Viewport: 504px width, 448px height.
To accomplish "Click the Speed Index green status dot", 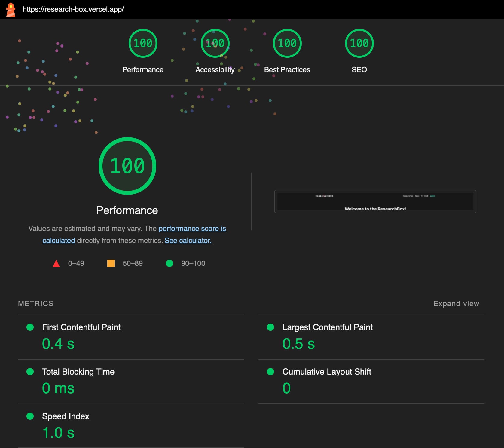I will tap(30, 416).
